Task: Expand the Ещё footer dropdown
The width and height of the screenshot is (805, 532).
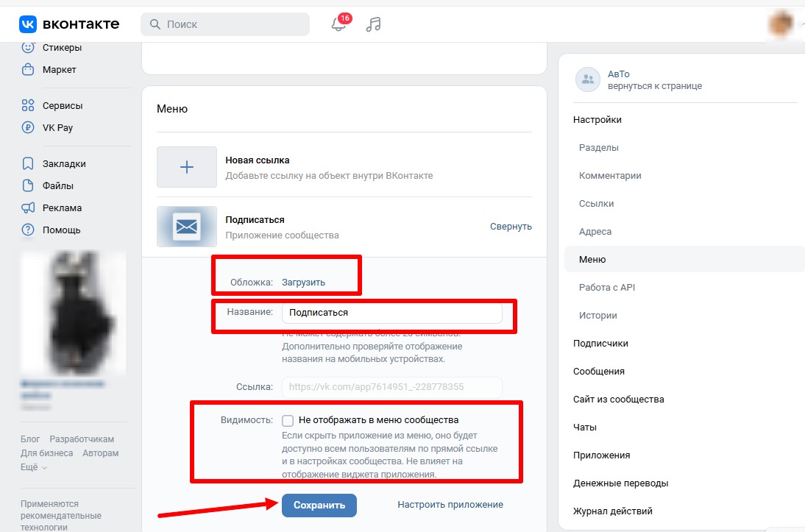Action: (x=34, y=467)
